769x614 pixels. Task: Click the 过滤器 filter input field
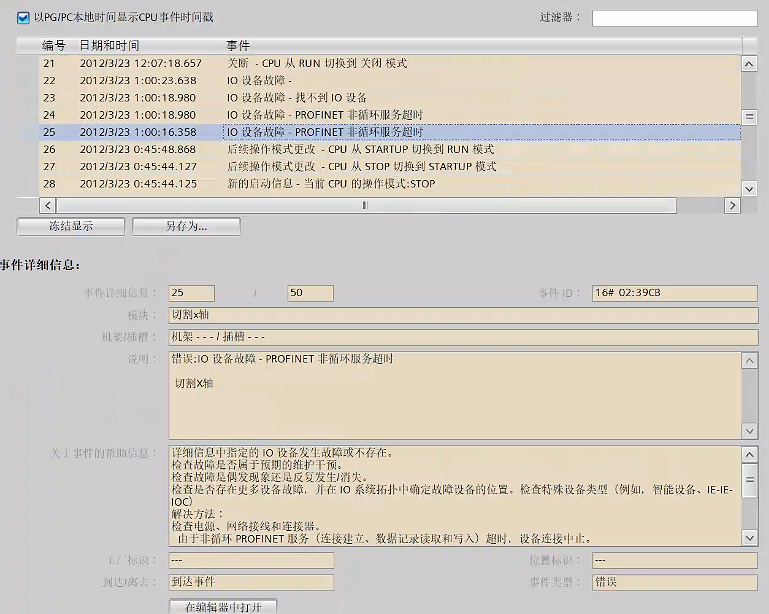point(674,18)
